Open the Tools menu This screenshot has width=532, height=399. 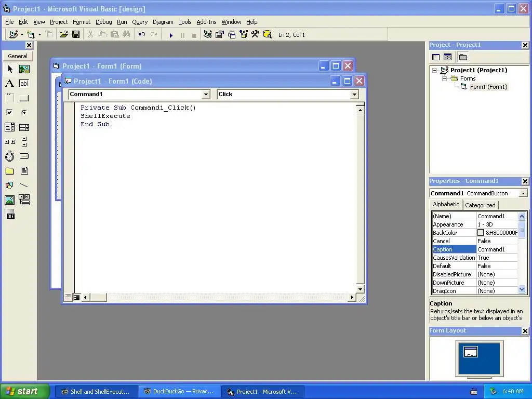185,22
